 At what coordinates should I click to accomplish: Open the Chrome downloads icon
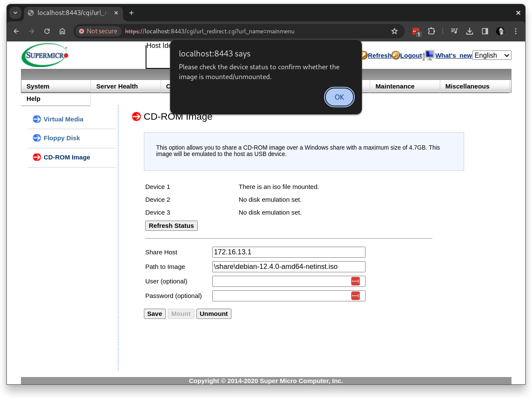[470, 31]
